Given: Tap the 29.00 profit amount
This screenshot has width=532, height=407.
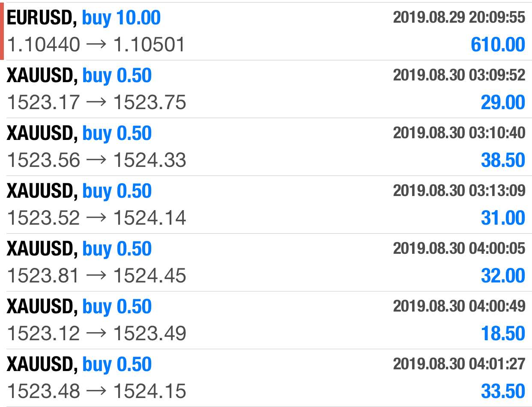Looking at the screenshot, I should [x=503, y=103].
